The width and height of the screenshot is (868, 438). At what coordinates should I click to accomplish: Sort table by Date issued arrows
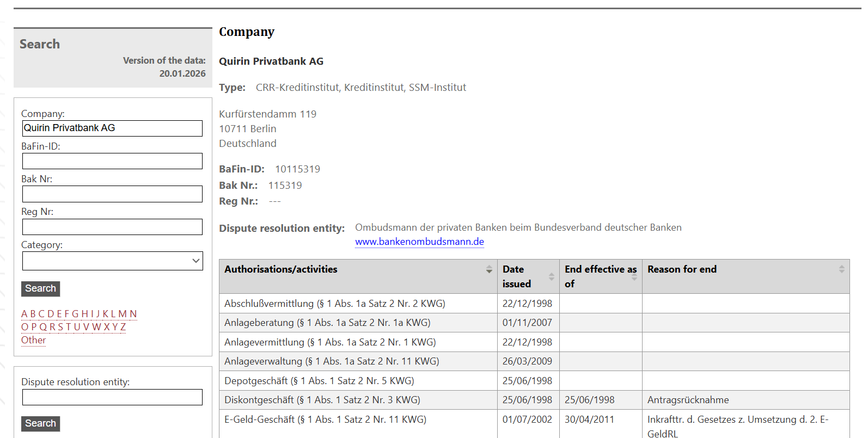(x=551, y=276)
